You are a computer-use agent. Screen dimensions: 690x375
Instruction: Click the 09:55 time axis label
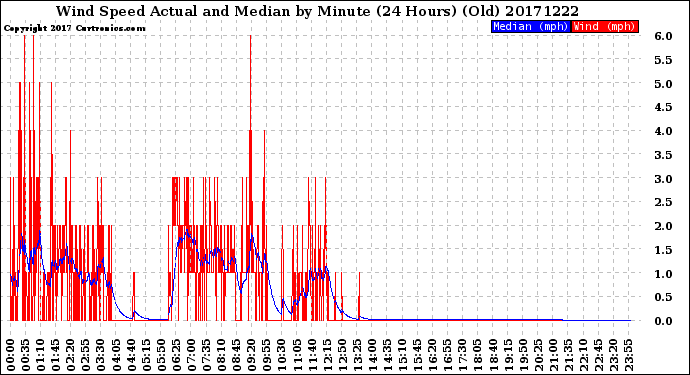267,355
